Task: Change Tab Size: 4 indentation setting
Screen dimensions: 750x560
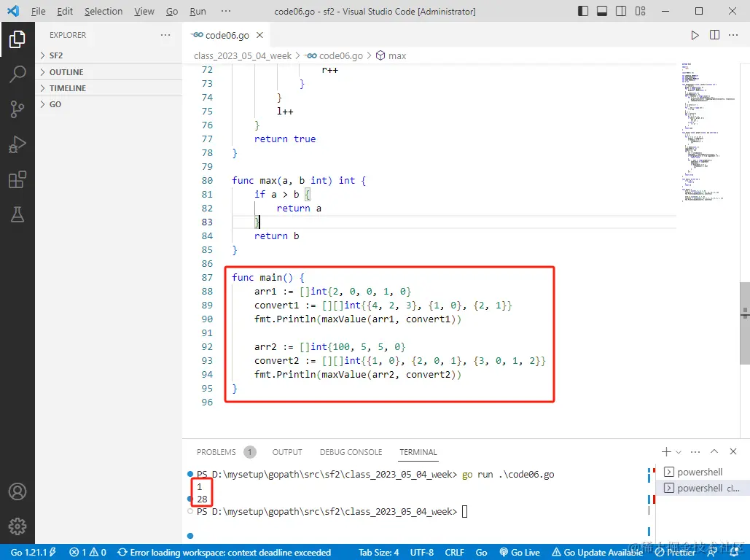Action: [378, 552]
